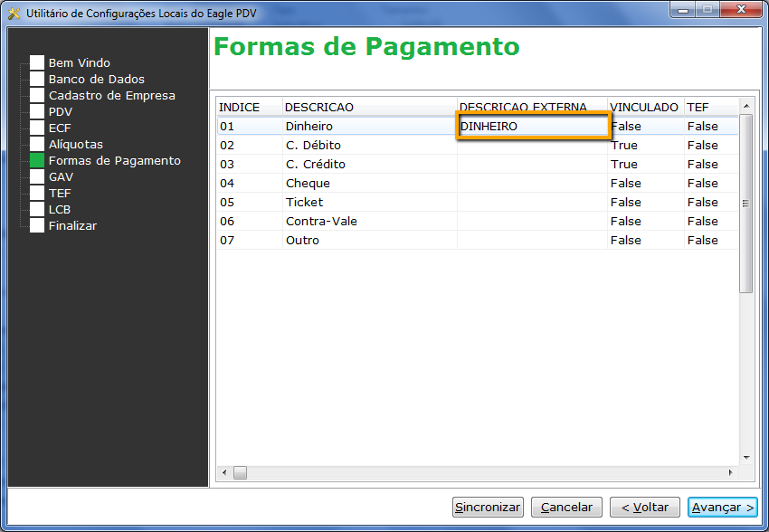Click the TEF column header
This screenshot has height=532, width=769.
coord(711,107)
